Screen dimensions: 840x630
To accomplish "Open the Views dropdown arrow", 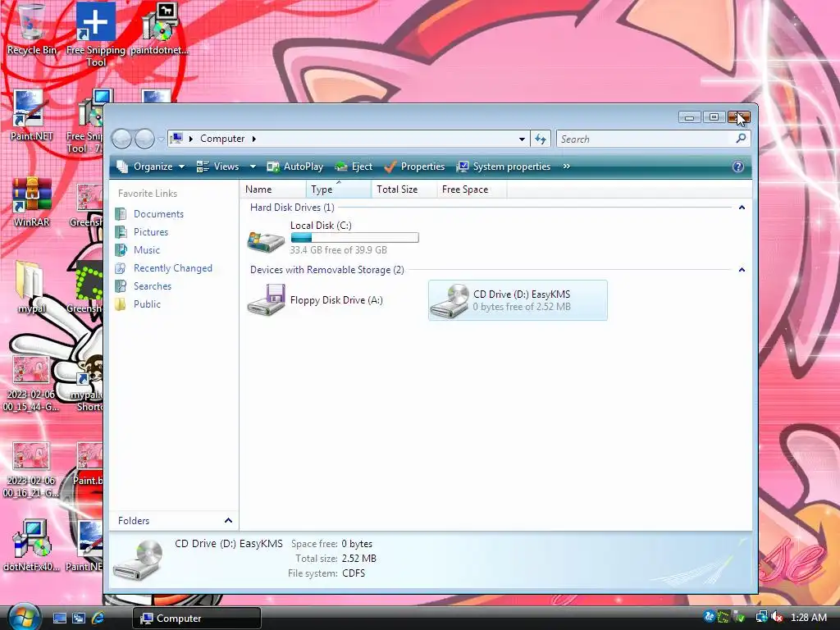I will pyautogui.click(x=253, y=167).
